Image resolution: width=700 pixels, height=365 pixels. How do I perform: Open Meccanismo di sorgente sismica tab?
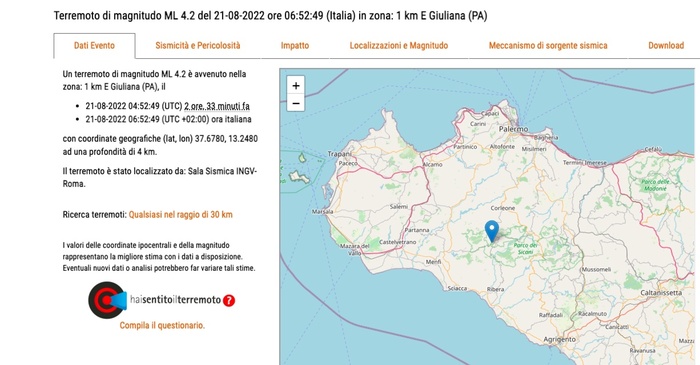click(548, 46)
